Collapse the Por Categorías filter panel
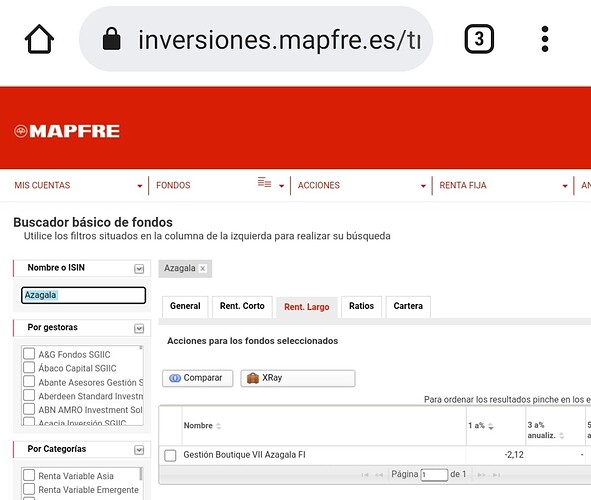The image size is (591, 500). pyautogui.click(x=139, y=450)
